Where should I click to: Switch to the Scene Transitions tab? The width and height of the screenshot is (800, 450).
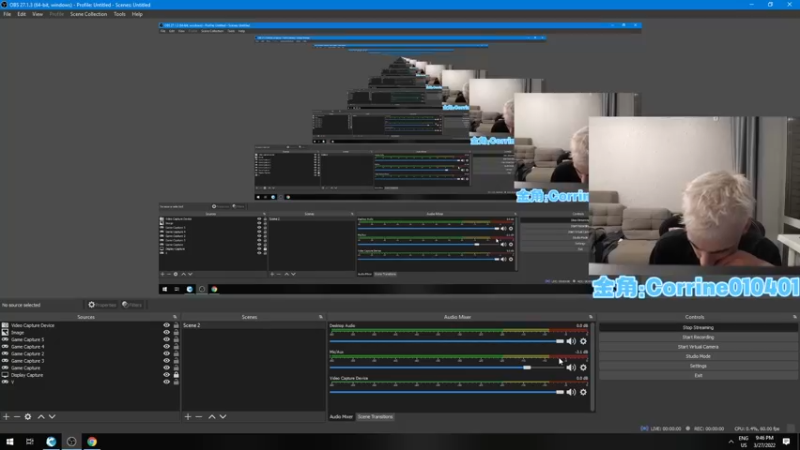pyautogui.click(x=375, y=417)
